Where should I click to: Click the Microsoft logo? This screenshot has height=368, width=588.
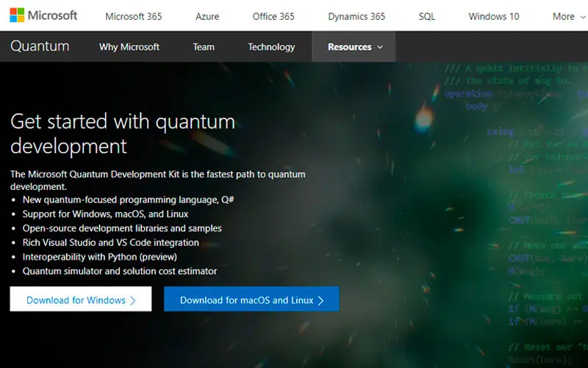[x=43, y=15]
